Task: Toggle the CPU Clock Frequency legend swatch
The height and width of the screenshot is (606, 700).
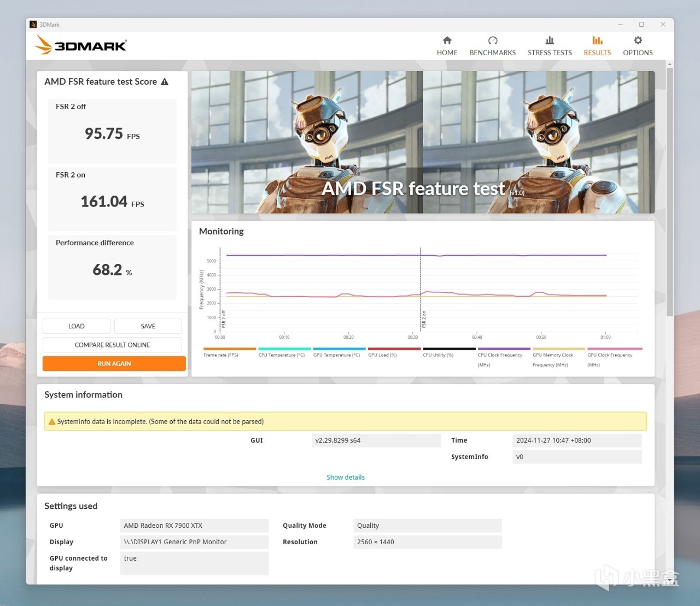Action: tap(504, 349)
